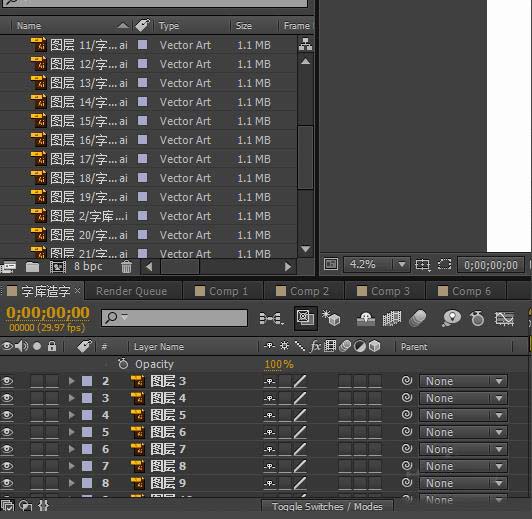Click the Project flowchart view icon

pos(305,44)
